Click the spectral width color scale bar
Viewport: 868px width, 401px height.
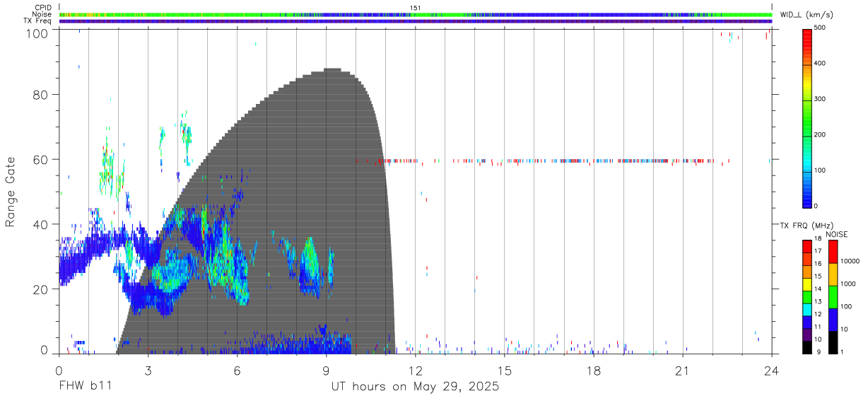[x=807, y=117]
